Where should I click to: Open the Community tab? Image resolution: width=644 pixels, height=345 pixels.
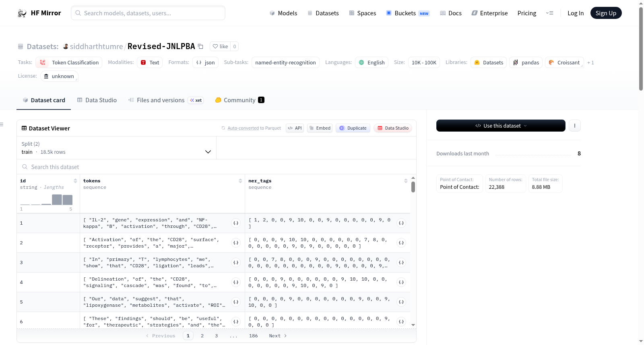240,100
